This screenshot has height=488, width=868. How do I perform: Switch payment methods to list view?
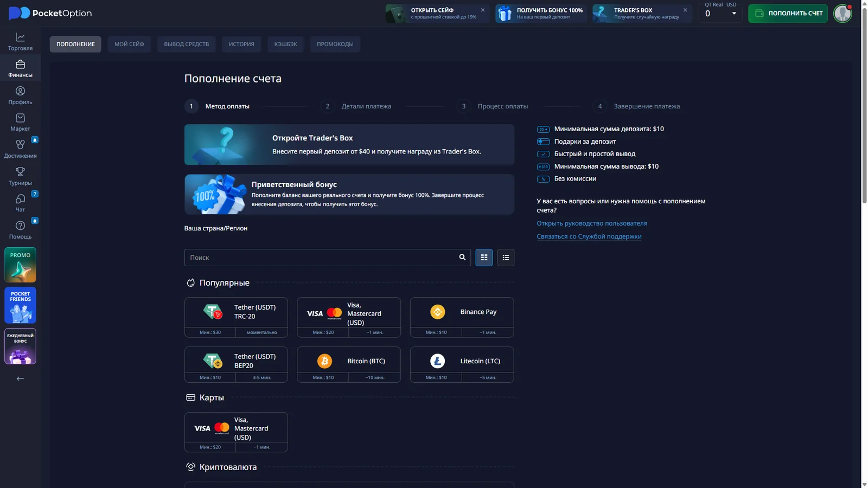506,258
